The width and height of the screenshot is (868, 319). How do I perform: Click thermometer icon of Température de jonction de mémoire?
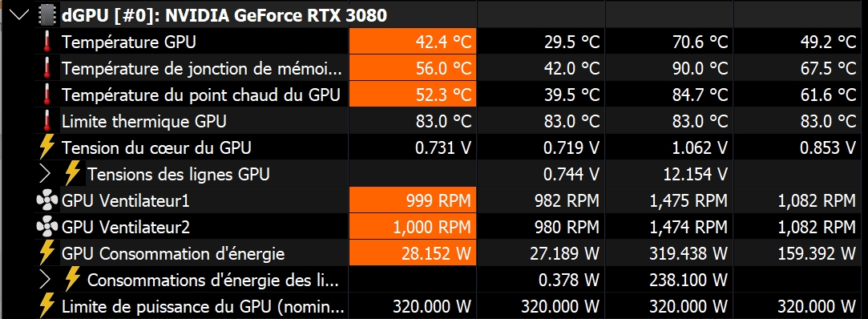click(x=47, y=68)
